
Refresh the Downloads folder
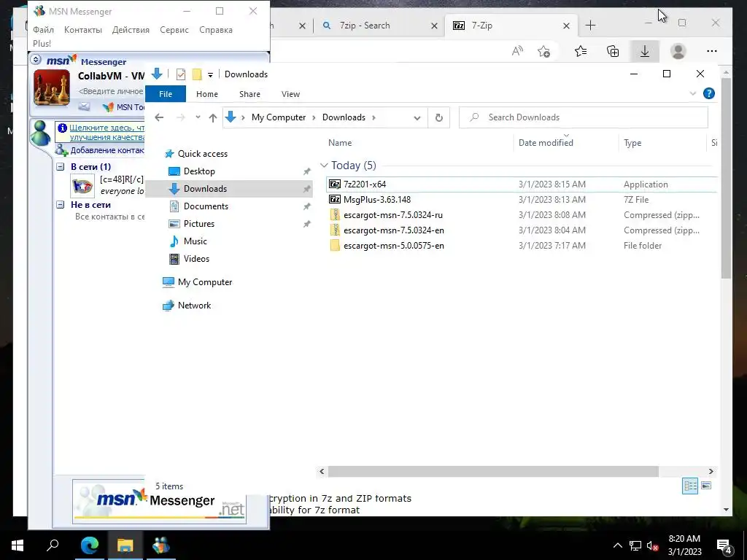[x=438, y=117]
